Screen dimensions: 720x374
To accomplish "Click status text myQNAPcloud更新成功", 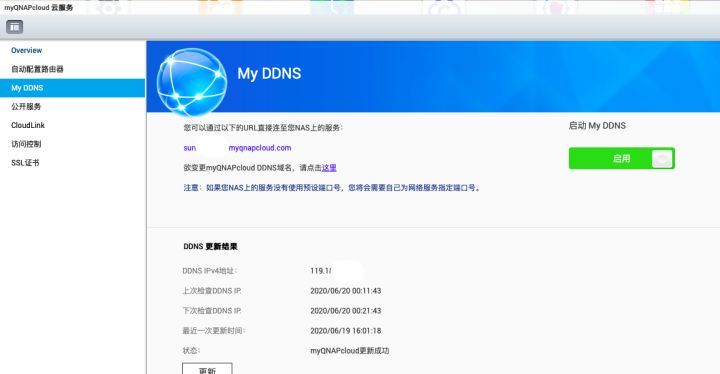I will coord(349,351).
